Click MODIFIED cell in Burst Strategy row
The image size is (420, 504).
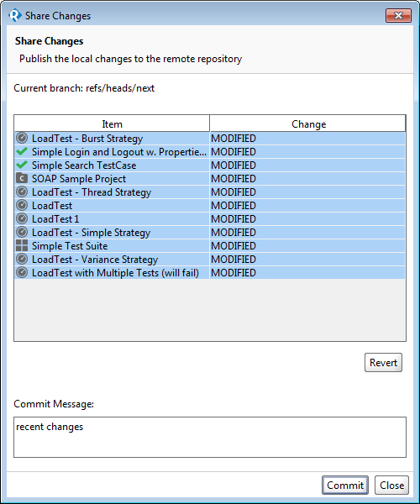coord(307,139)
